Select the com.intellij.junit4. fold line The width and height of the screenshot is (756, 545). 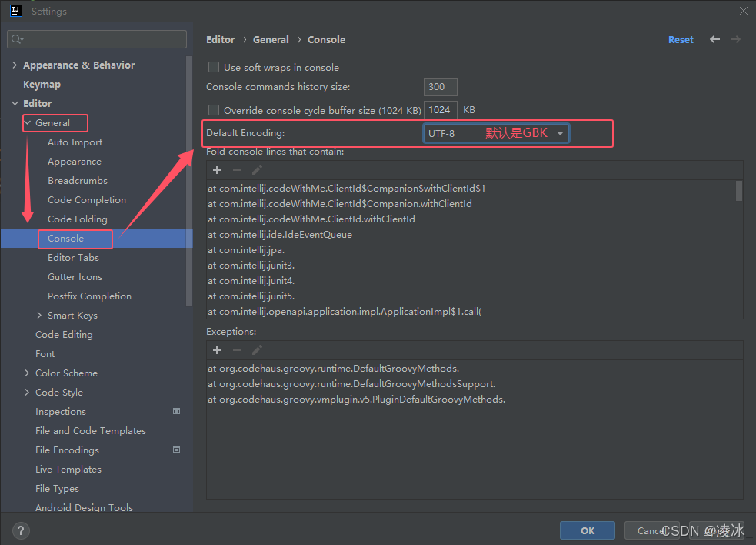click(251, 281)
